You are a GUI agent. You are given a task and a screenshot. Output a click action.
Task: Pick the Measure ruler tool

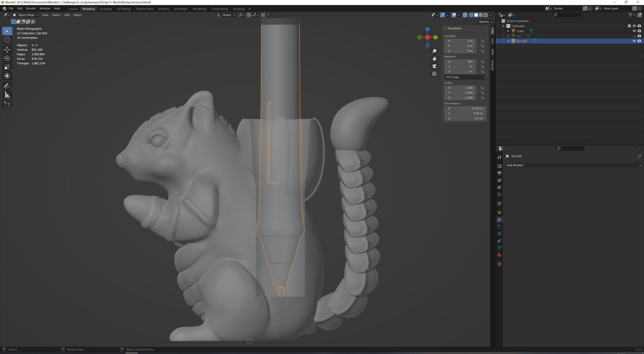[7, 95]
